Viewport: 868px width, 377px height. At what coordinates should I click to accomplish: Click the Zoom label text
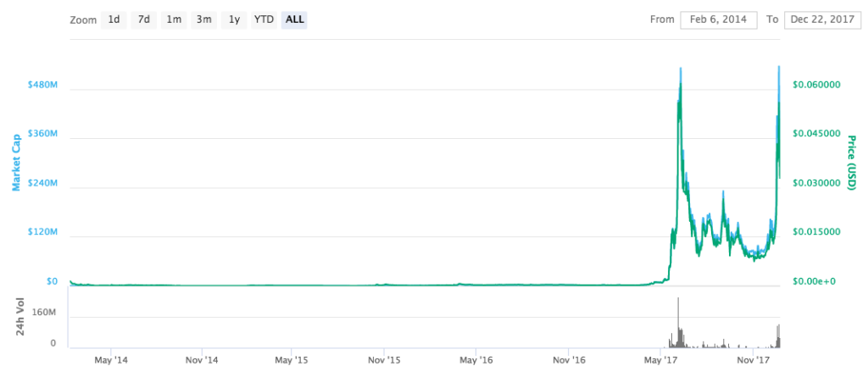[x=82, y=20]
